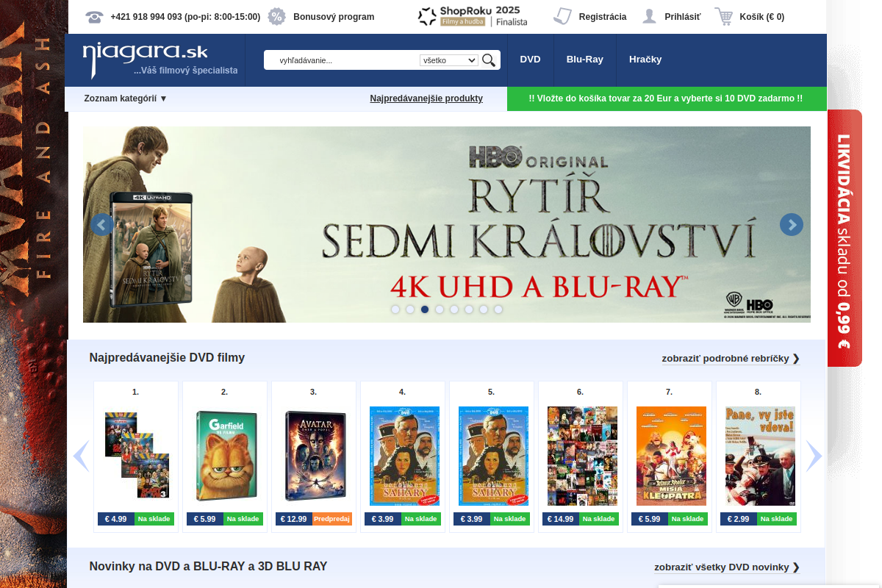Image resolution: width=882 pixels, height=588 pixels.
Task: Open the Avatar Fire and Ash side banner
Action: 33,294
